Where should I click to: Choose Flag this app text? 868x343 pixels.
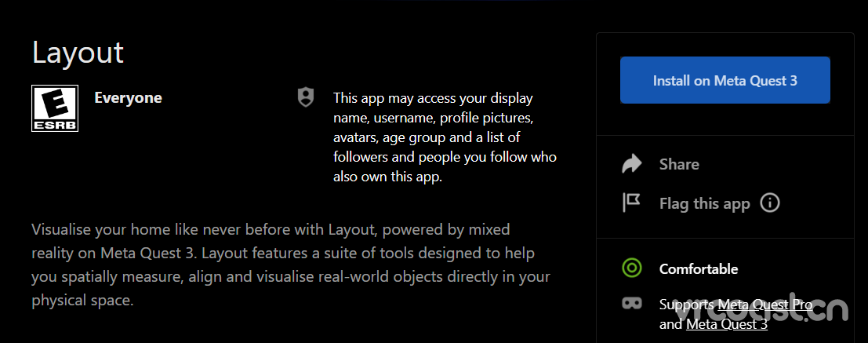(705, 204)
